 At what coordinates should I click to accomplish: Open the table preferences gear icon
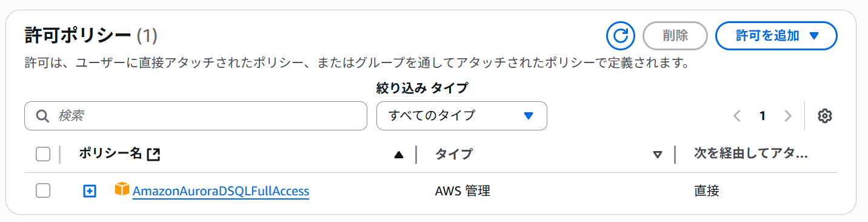(824, 116)
